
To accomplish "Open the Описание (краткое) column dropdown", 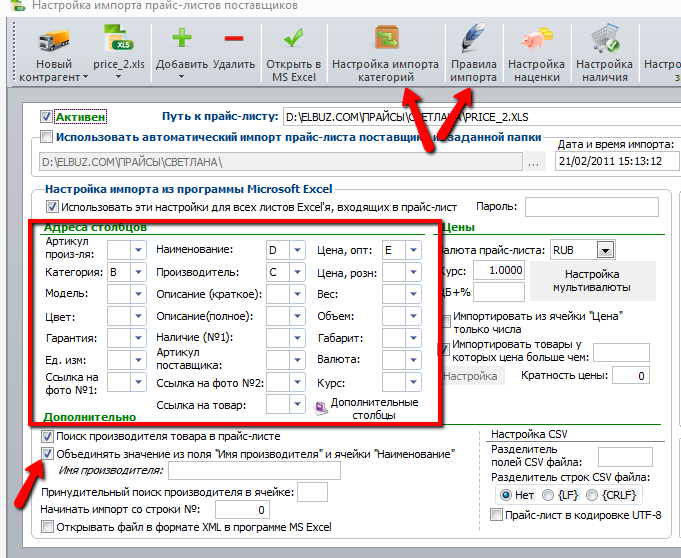I will tap(297, 294).
